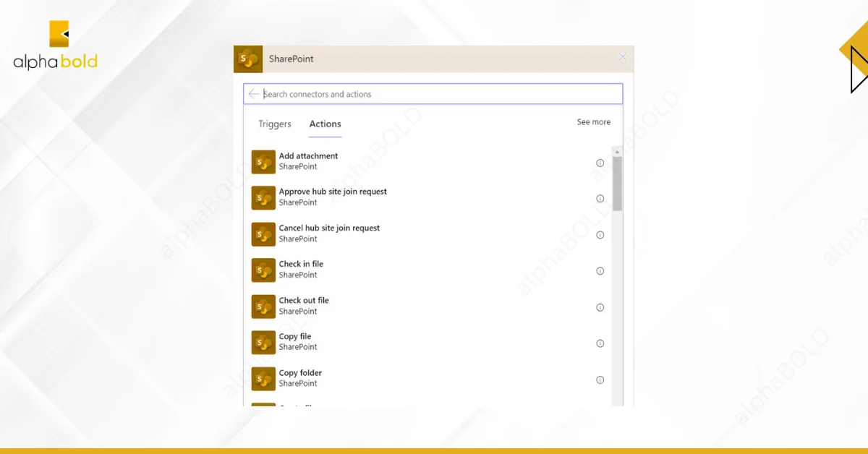Screen dimensions: 868x454
Task: Click the SharePoint connector icon in header
Action: 248,59
